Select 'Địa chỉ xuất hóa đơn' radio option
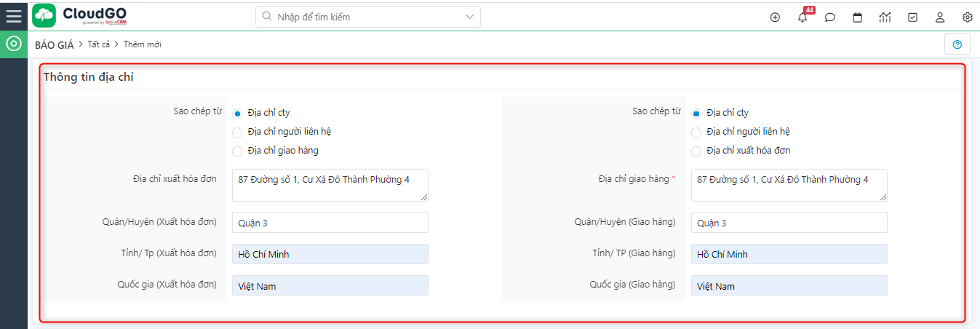This screenshot has height=329, width=980. pyautogui.click(x=696, y=151)
